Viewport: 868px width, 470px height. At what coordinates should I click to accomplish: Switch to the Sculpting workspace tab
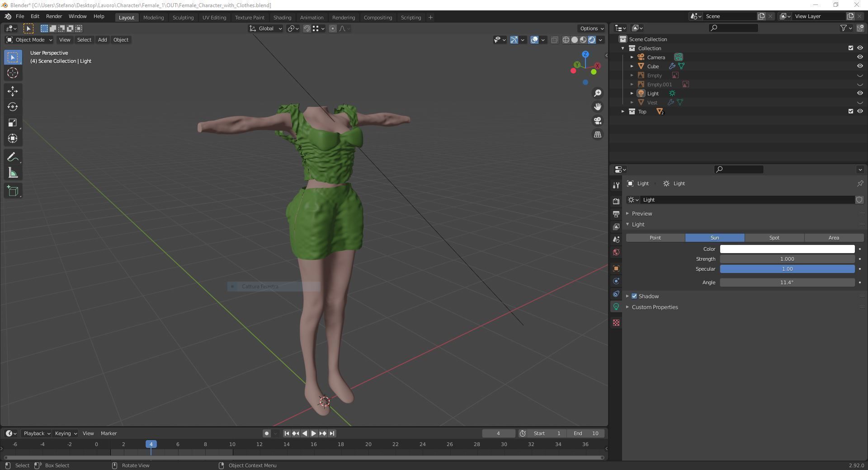point(183,18)
